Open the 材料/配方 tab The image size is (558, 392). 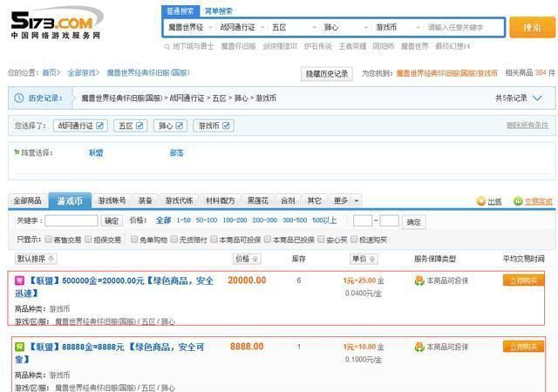(x=221, y=200)
